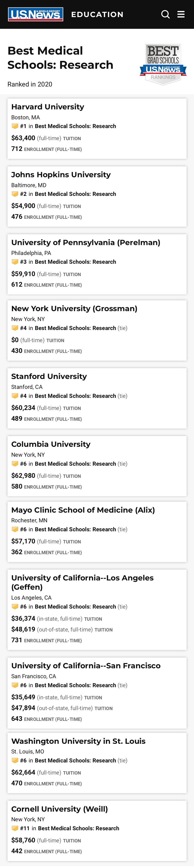The image size is (194, 868).
Task: Click Cornell's #11 ranking badge icon
Action: [15, 828]
